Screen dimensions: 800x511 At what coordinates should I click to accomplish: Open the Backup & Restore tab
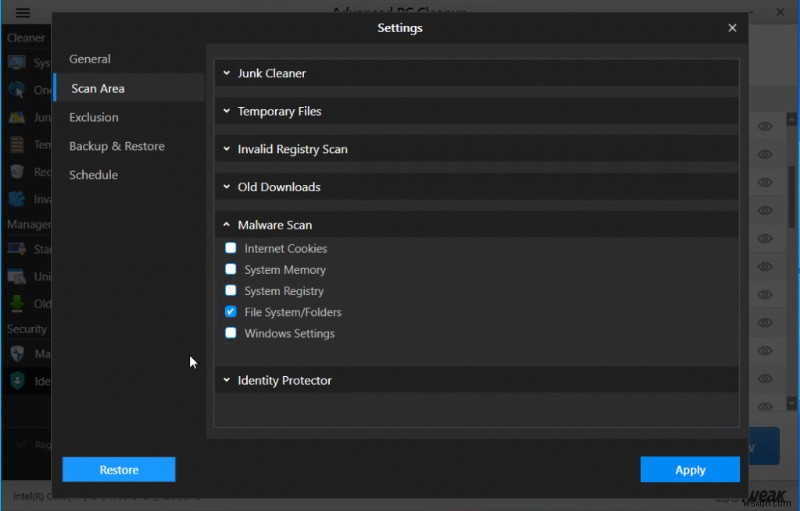point(116,146)
